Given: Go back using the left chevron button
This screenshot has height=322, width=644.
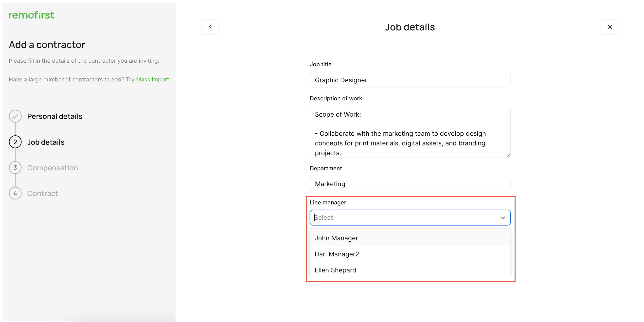Looking at the screenshot, I should pos(210,27).
